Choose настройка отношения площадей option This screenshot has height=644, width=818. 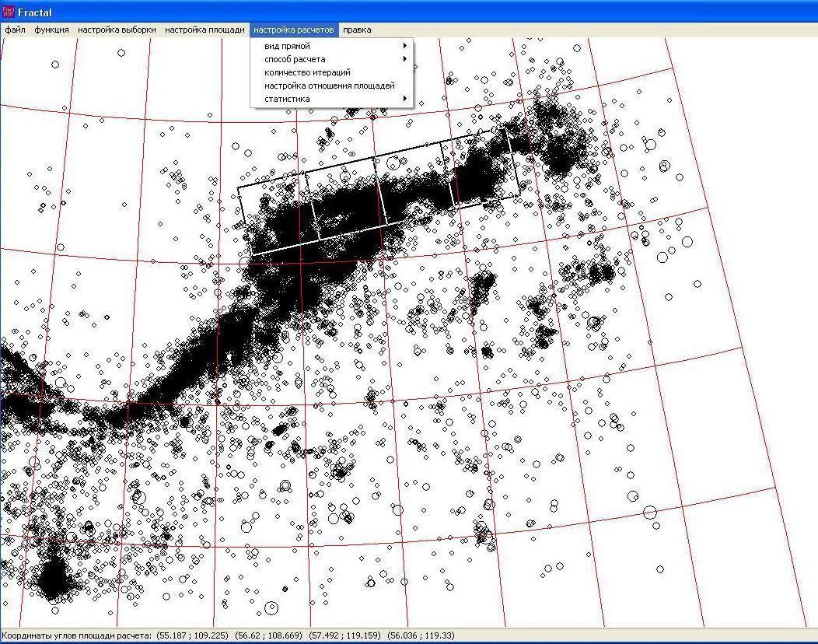coord(330,86)
